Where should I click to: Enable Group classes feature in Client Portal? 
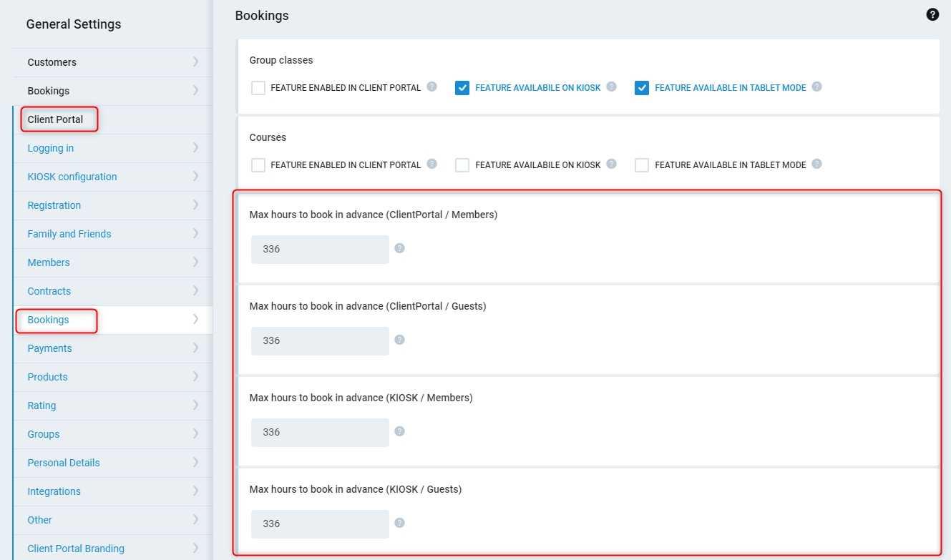coord(258,88)
